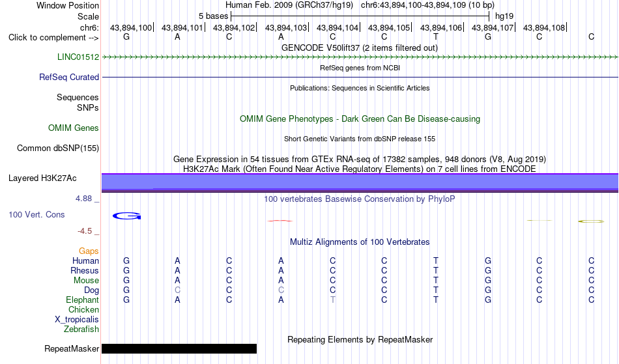Click the RepeatMasker track label
The width and height of the screenshot is (619, 364).
click(x=72, y=348)
